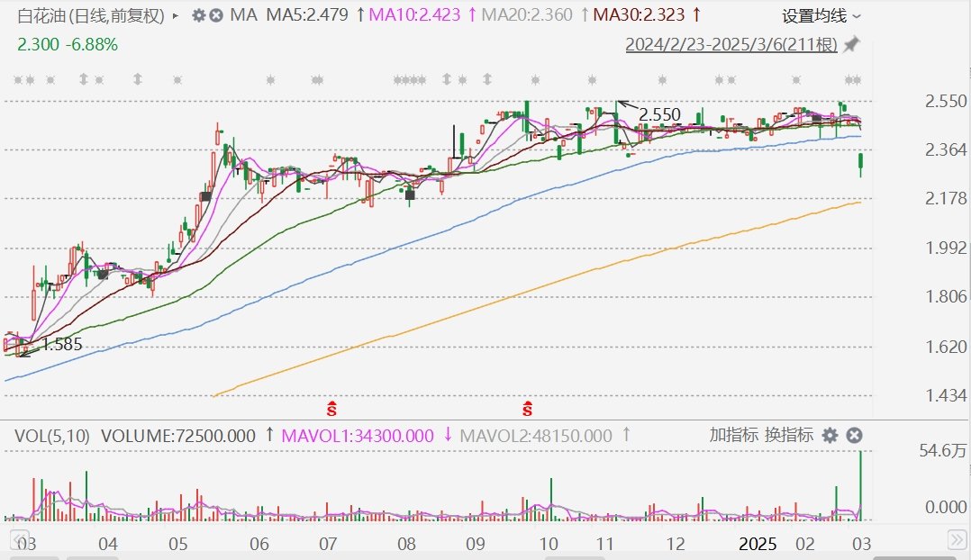Pin the date range with pushpin icon

(851, 44)
